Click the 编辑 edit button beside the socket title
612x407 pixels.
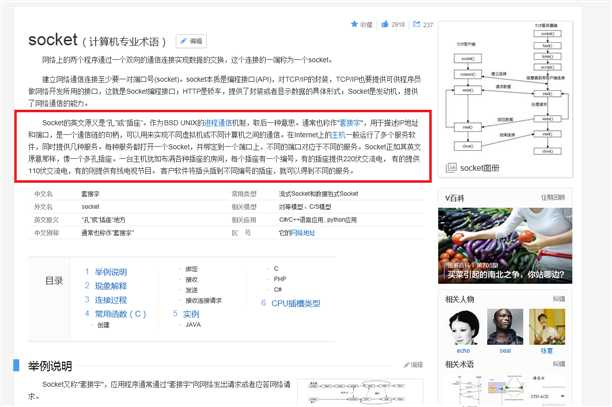191,41
